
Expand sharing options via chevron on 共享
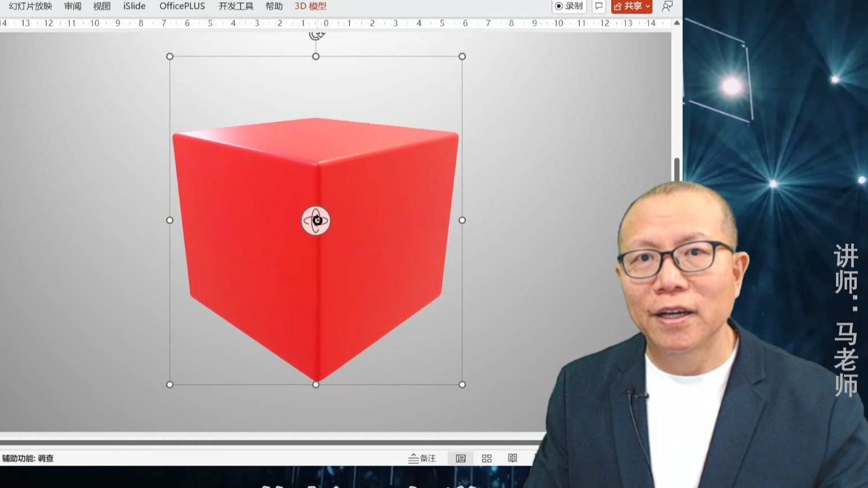tap(647, 6)
